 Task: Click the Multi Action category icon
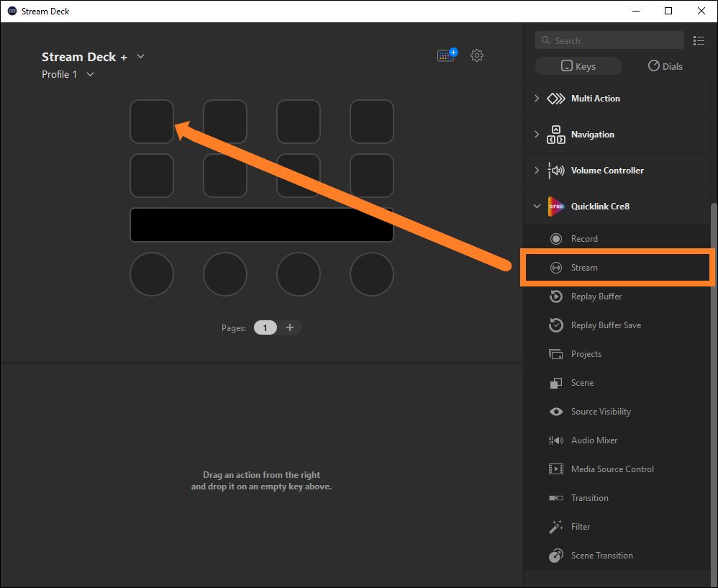pos(556,99)
